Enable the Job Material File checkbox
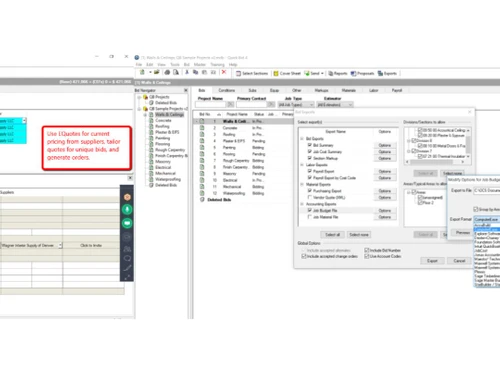Screen dimensions: 500x375 [x=310, y=217]
